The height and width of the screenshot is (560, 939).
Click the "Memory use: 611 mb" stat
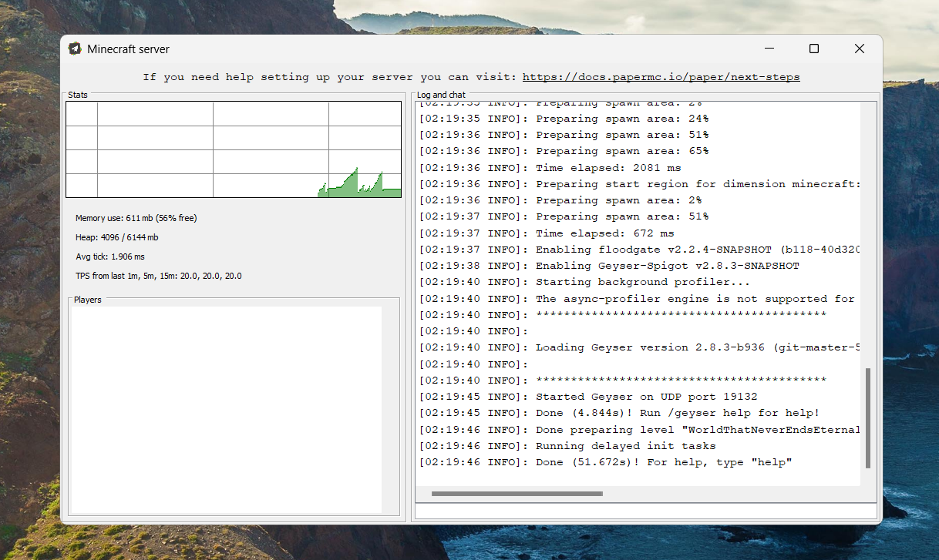136,219
